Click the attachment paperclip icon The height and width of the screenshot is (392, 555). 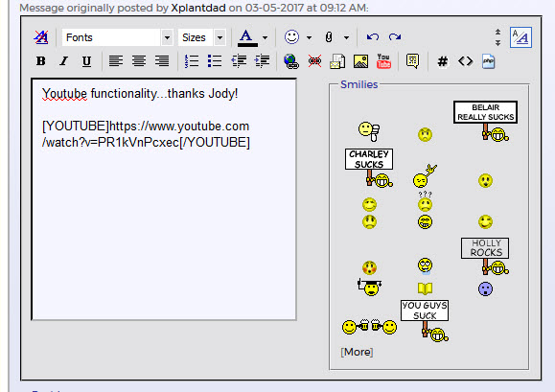tap(329, 37)
